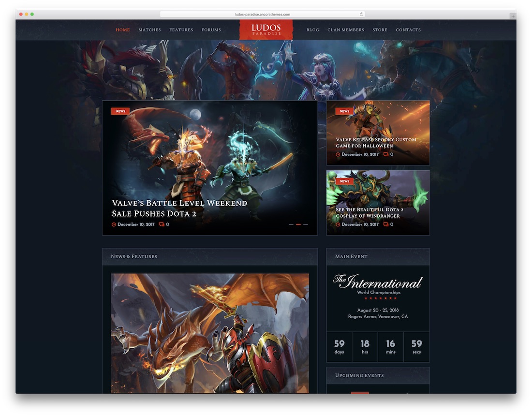Click the Ludos Paradise logo
Viewport: 532px width, 416px height.
pos(266,30)
